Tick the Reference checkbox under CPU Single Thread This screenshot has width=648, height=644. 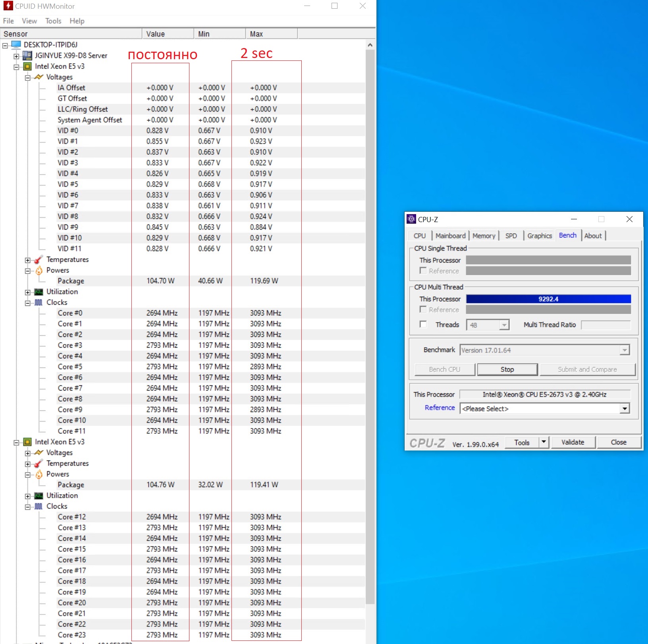pyautogui.click(x=423, y=271)
